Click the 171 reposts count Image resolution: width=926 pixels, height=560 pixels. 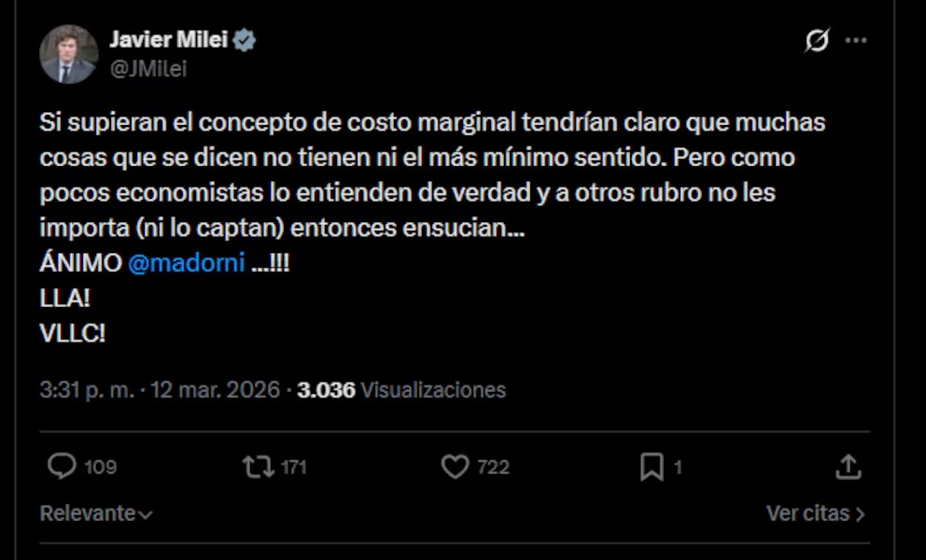[x=293, y=468]
